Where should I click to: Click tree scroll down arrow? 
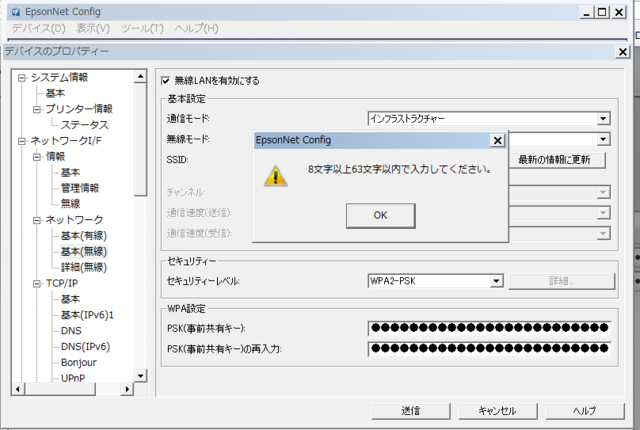[140, 376]
